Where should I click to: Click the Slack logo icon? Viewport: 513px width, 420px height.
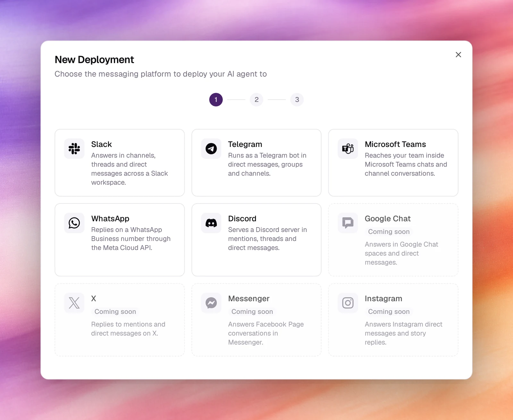point(74,149)
